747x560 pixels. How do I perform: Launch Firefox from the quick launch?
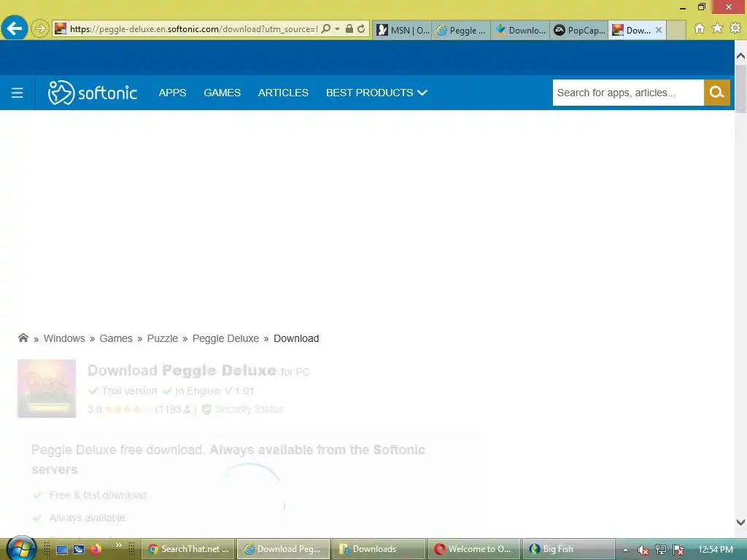click(96, 549)
